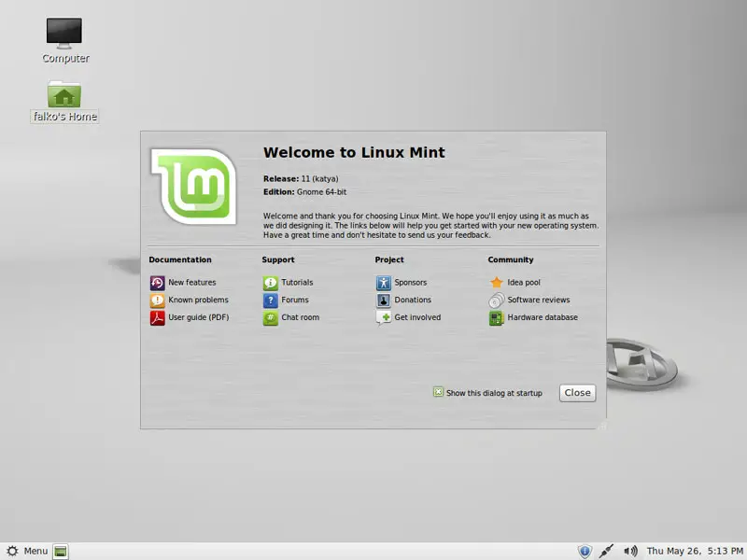Click the Idea pool star icon
This screenshot has width=747, height=560.
497,283
